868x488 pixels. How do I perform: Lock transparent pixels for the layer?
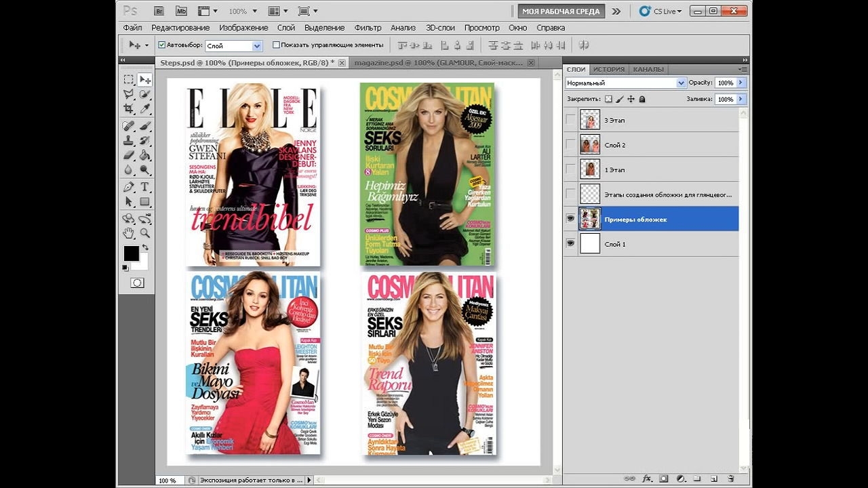click(608, 99)
